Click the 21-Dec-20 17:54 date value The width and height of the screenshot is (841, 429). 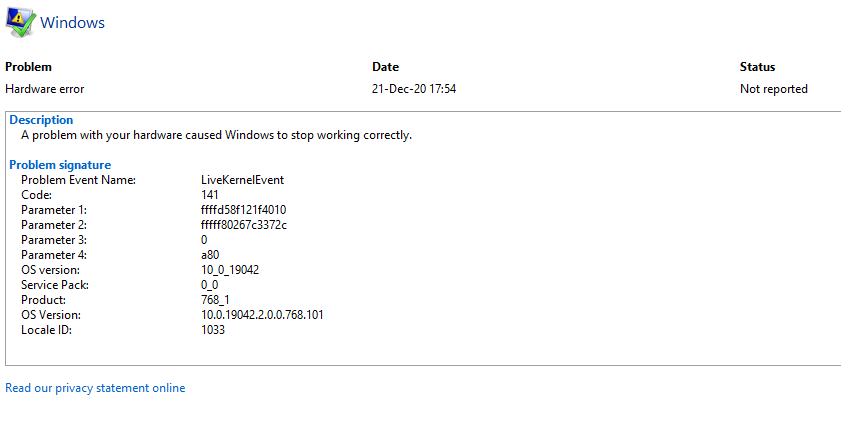click(414, 89)
